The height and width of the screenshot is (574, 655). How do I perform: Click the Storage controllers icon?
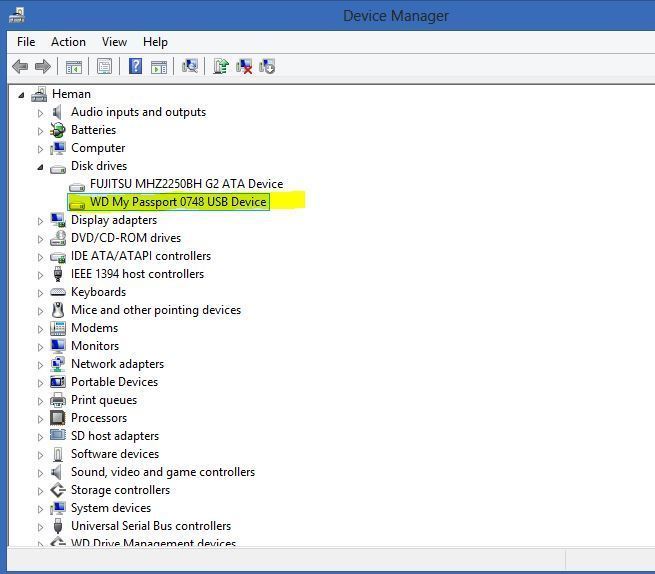coord(58,490)
